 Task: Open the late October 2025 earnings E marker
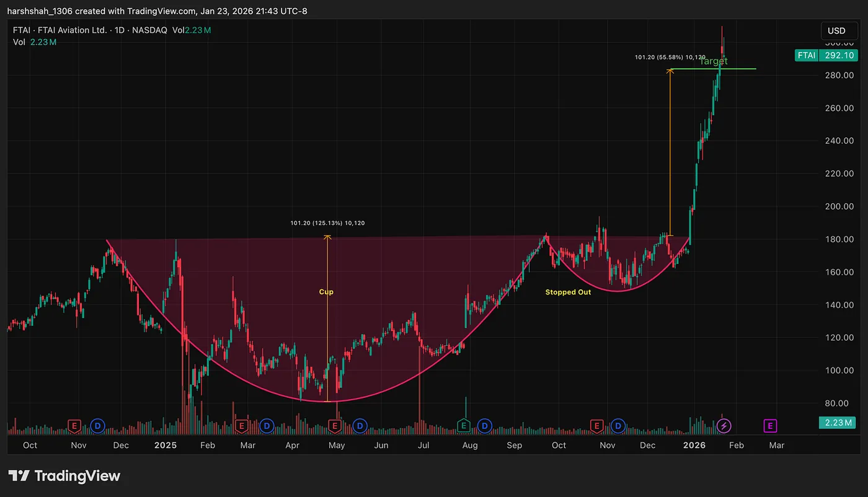coord(596,426)
